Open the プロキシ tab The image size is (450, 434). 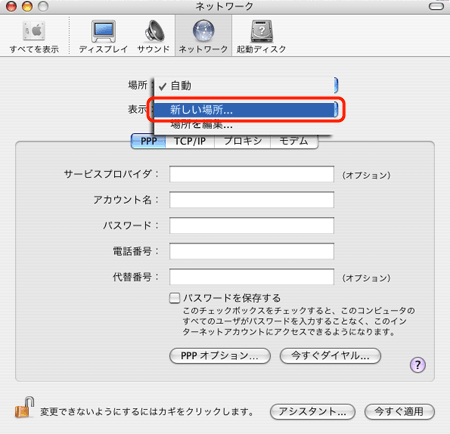(243, 141)
